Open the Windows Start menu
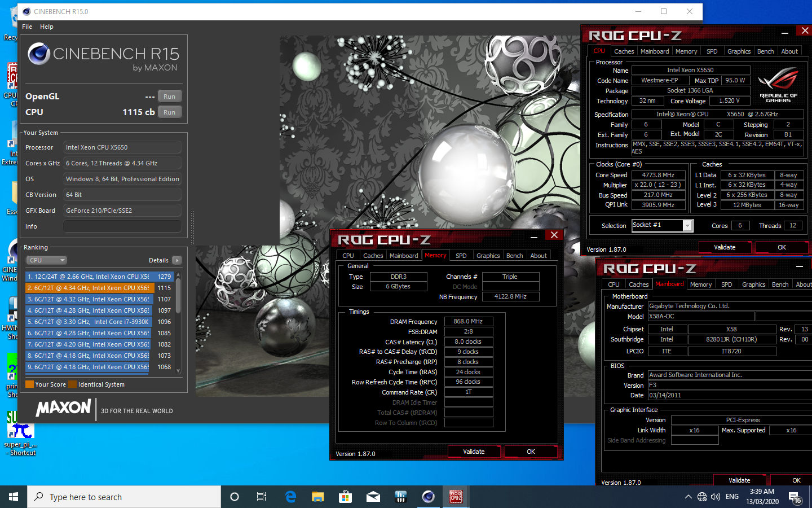Viewport: 812px width, 508px height. pyautogui.click(x=14, y=497)
